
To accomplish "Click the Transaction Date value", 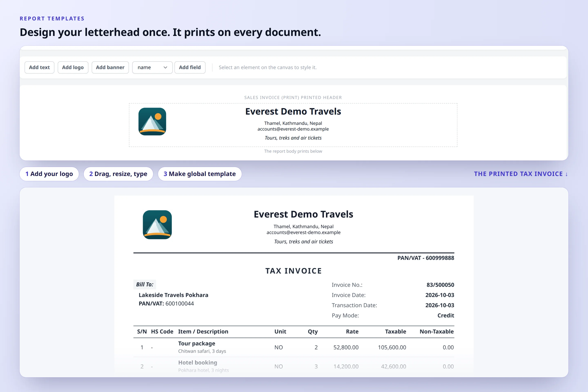I will (x=440, y=305).
